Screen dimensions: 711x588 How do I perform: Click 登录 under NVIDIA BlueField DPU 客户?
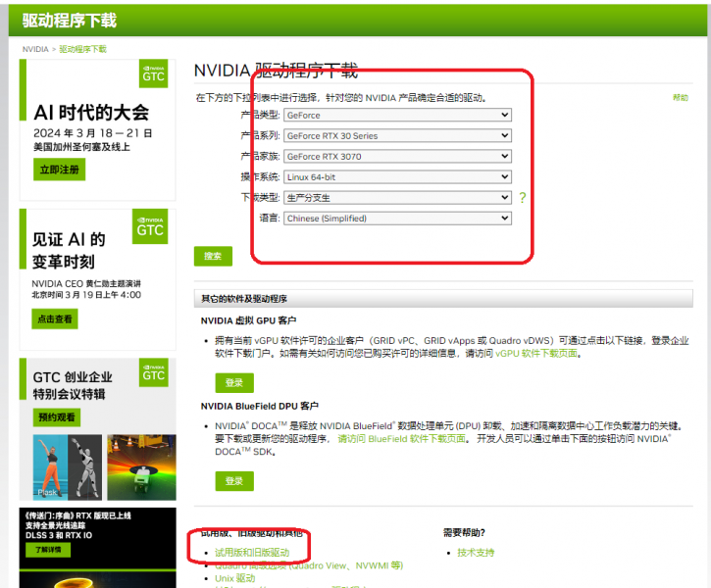tap(234, 481)
